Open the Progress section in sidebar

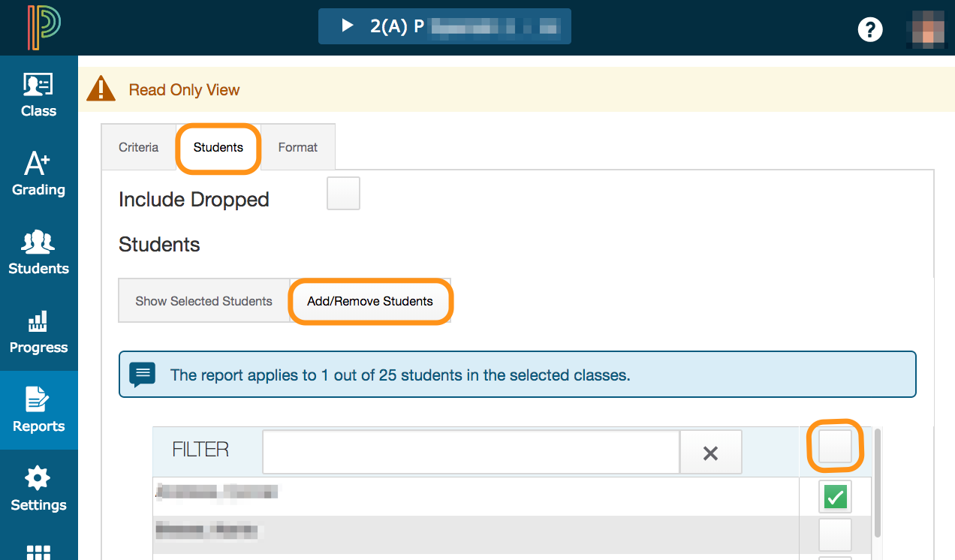(x=38, y=332)
